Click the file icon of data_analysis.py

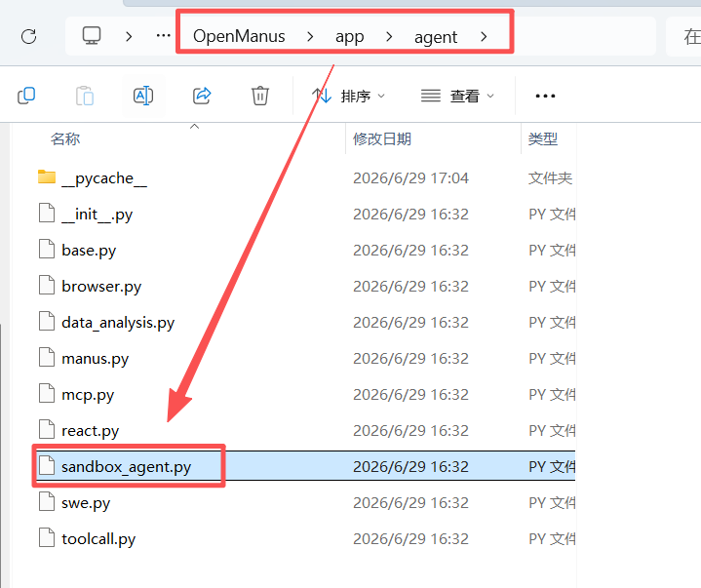[47, 321]
